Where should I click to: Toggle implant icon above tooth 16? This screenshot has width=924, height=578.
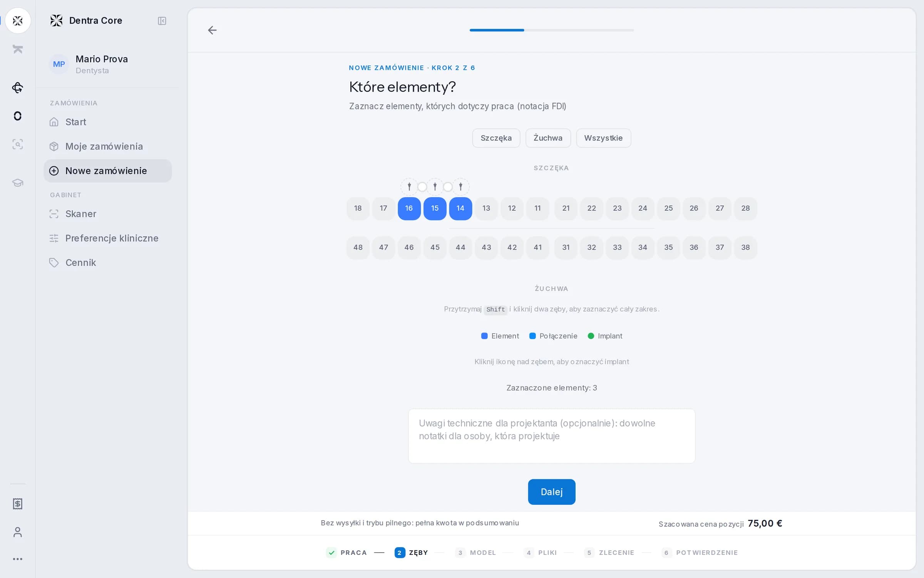click(x=409, y=187)
